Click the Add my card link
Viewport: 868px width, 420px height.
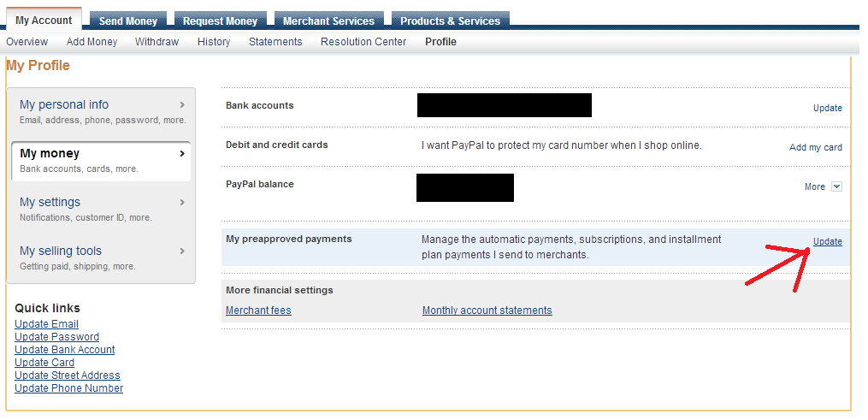coord(815,148)
